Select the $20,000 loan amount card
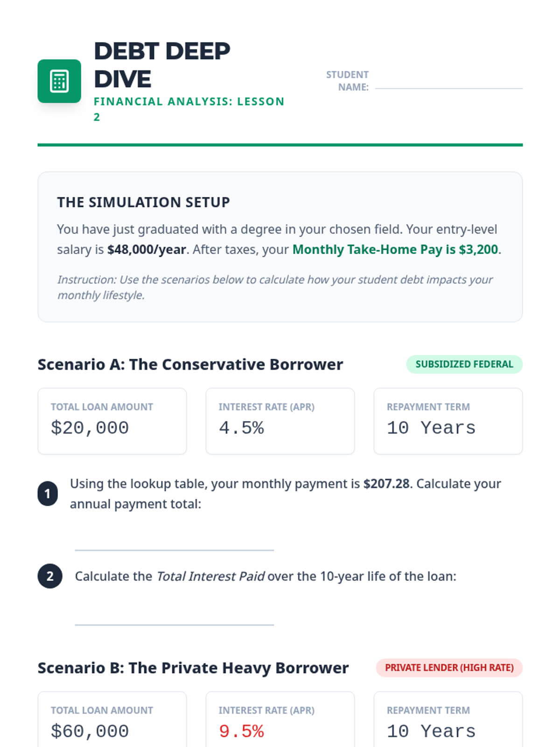The height and width of the screenshot is (747, 560). point(112,421)
